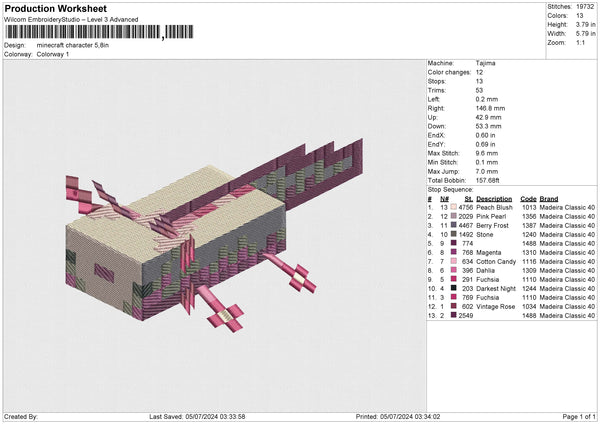Click the EndY value '0.69 in'

(x=485, y=144)
